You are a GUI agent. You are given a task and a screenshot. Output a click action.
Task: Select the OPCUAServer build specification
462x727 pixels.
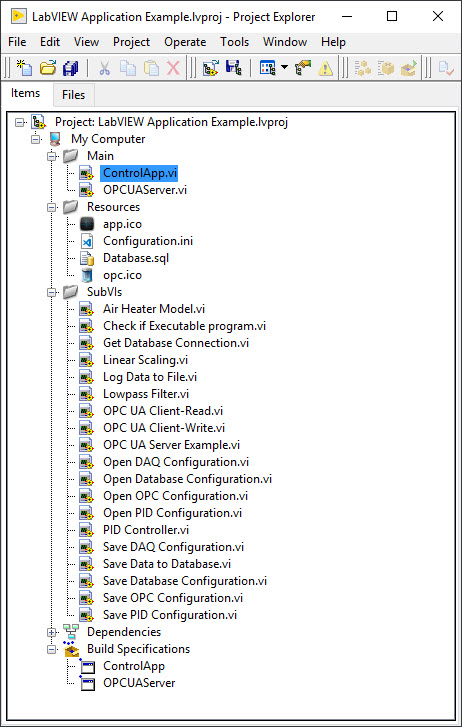(x=139, y=683)
